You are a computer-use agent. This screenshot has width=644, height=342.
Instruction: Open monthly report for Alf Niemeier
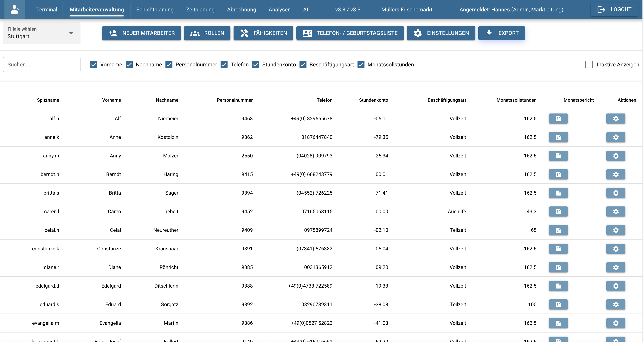[558, 119]
